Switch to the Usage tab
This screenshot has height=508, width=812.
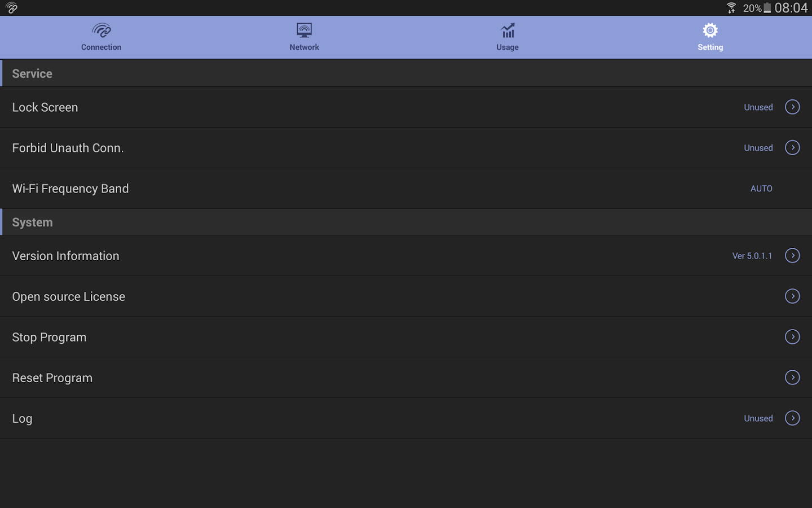507,37
